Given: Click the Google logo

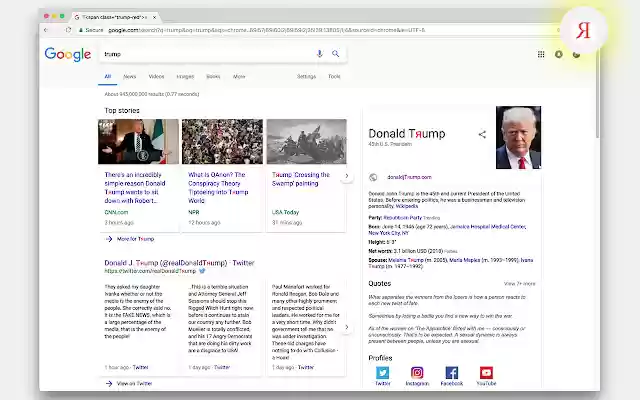Looking at the screenshot, I should tap(68, 54).
